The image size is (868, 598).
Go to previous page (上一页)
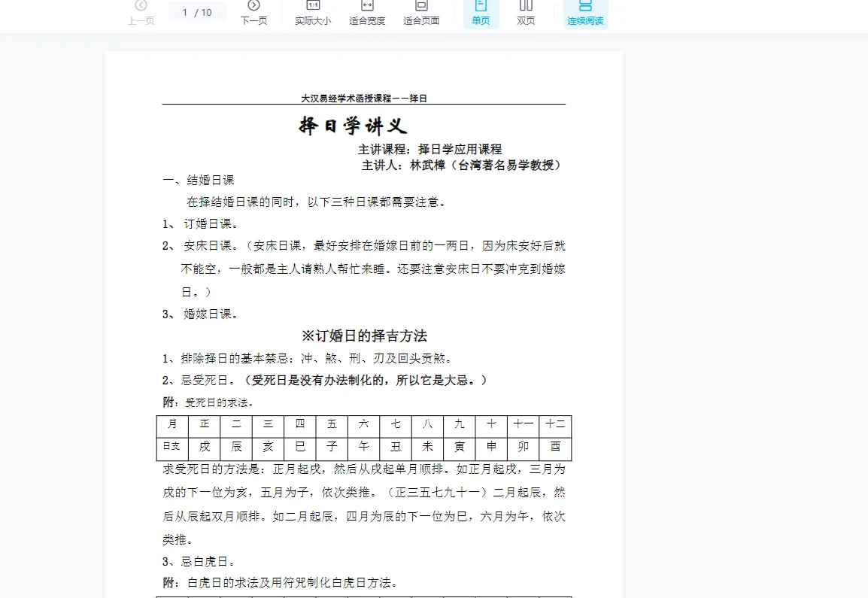tap(141, 14)
